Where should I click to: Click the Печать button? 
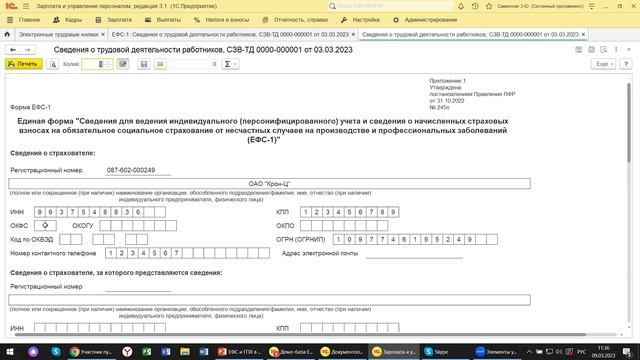(24, 64)
